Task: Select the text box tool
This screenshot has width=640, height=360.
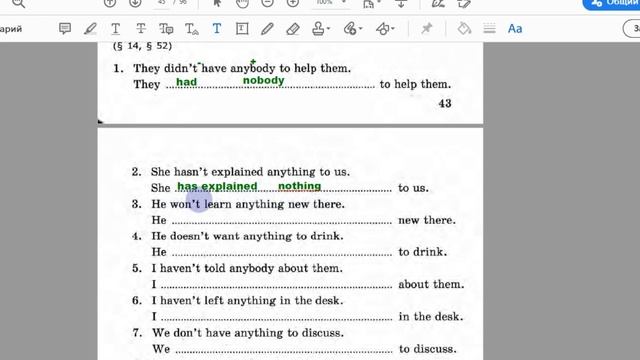Action: pyautogui.click(x=242, y=29)
